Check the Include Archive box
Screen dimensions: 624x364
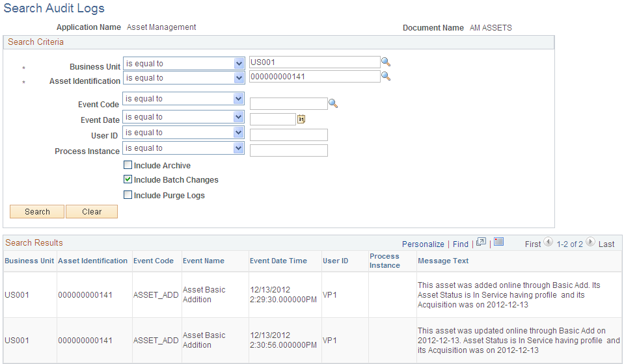coord(128,165)
